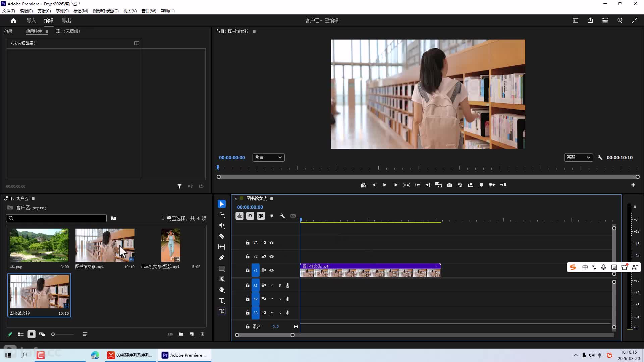Delete selected item with trash icon
This screenshot has width=644, height=362.
tap(203, 334)
